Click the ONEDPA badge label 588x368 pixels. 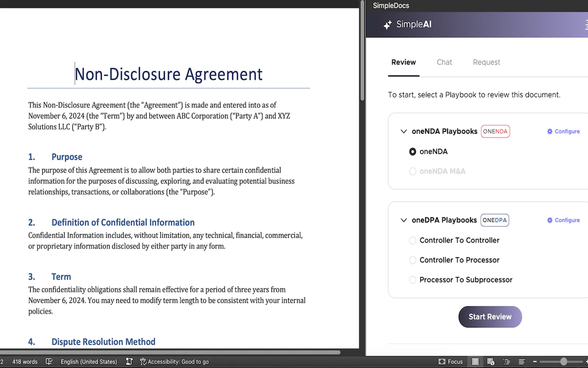point(495,220)
